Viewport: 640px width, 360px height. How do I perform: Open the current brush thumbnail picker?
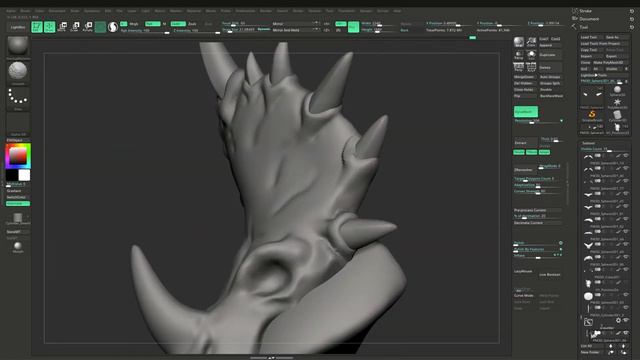pos(18,46)
